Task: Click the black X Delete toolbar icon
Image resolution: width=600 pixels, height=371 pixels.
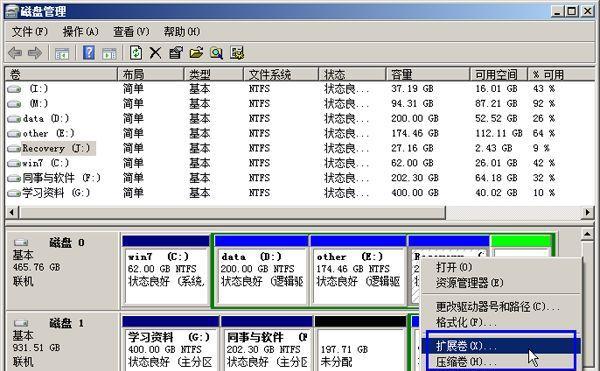Action: pyautogui.click(x=155, y=53)
